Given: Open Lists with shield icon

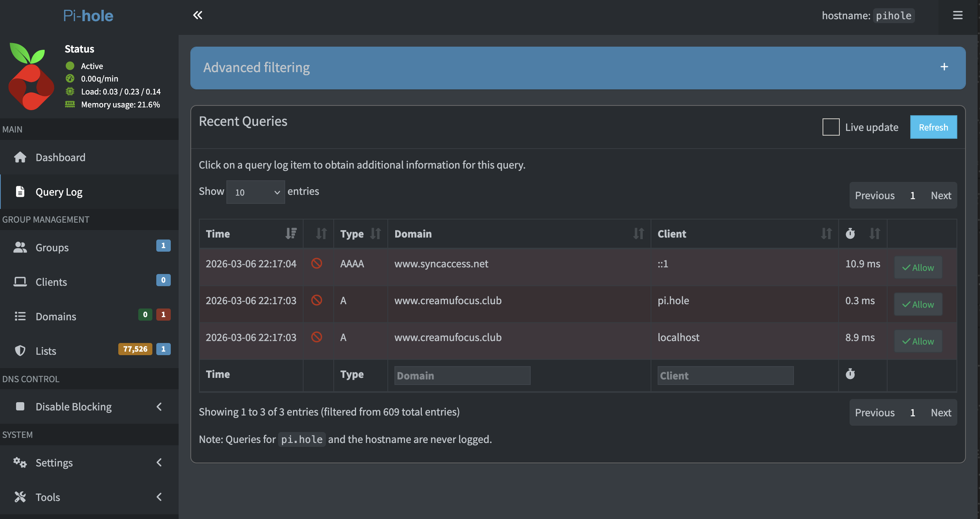Looking at the screenshot, I should 20,351.
